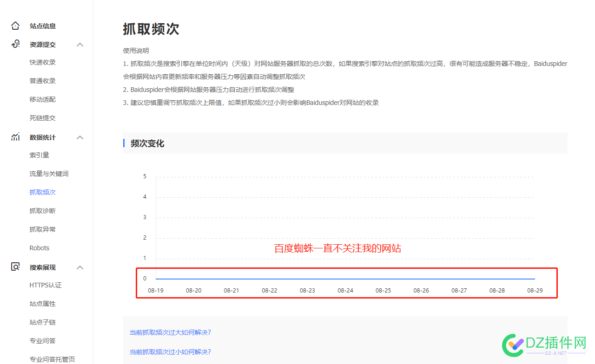
Task: Click the home icon beside 站点信息
Action: 15,26
